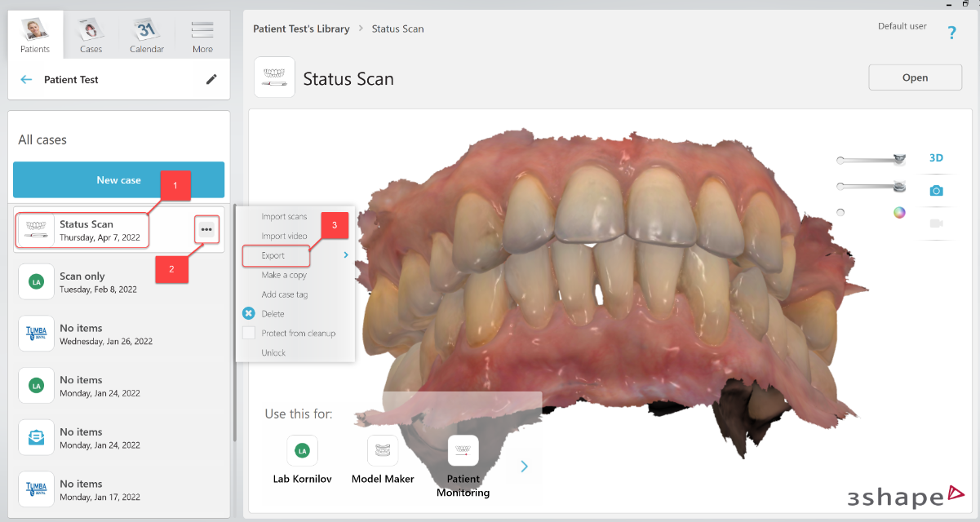Choose Make a copy from context menu
The height and width of the screenshot is (522, 980).
click(x=284, y=275)
